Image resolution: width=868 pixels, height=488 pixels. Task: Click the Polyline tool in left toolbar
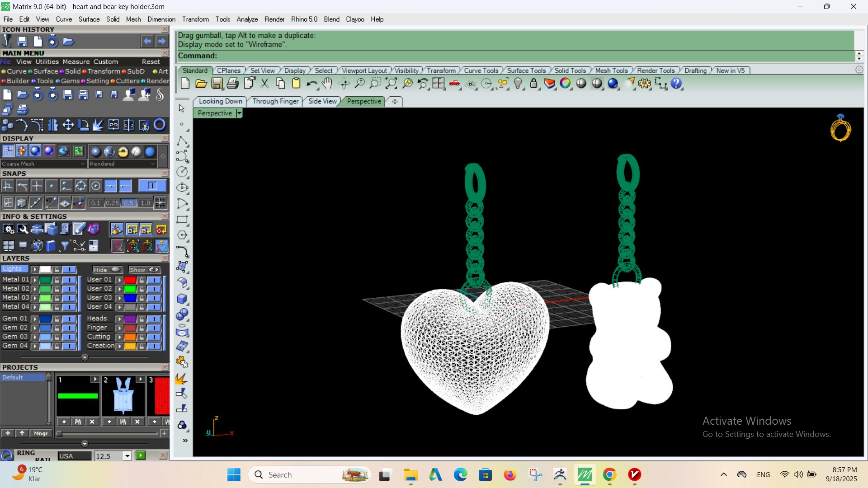(x=182, y=141)
